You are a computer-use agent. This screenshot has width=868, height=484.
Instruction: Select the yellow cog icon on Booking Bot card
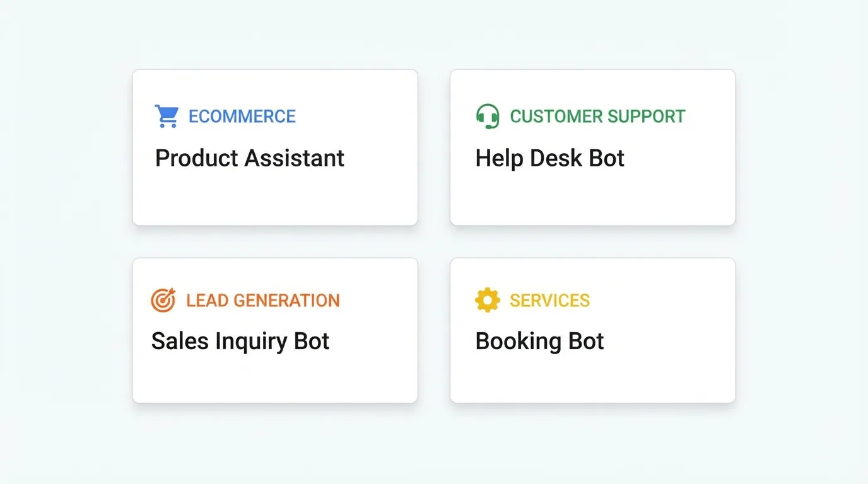coord(486,301)
